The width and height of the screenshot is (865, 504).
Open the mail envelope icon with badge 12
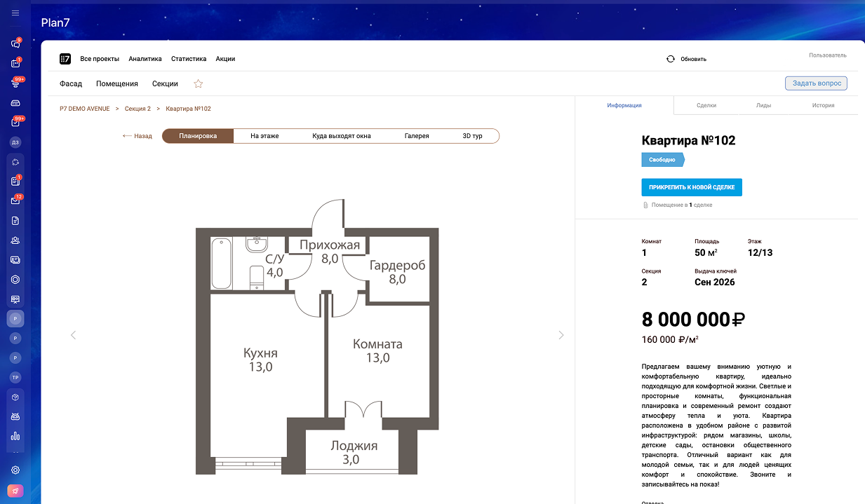[15, 201]
